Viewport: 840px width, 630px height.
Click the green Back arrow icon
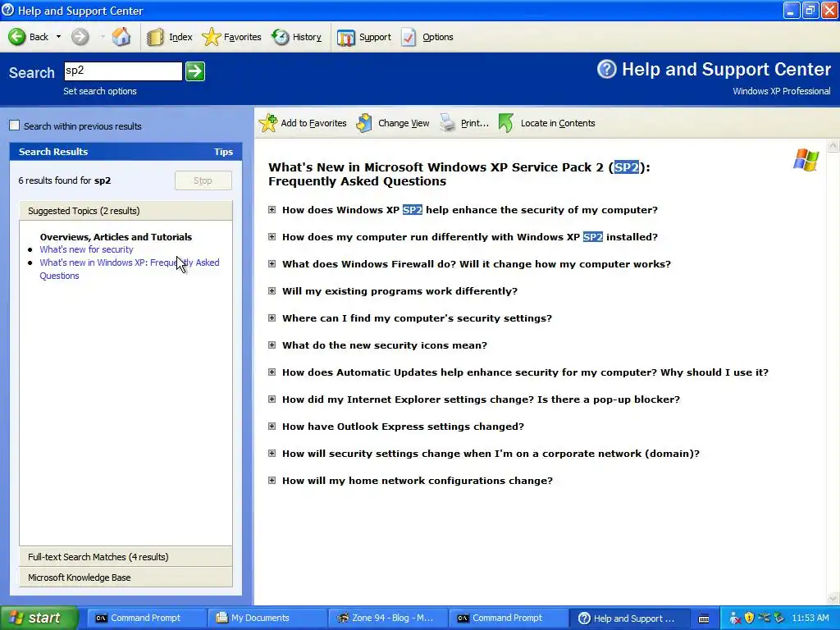coord(16,36)
